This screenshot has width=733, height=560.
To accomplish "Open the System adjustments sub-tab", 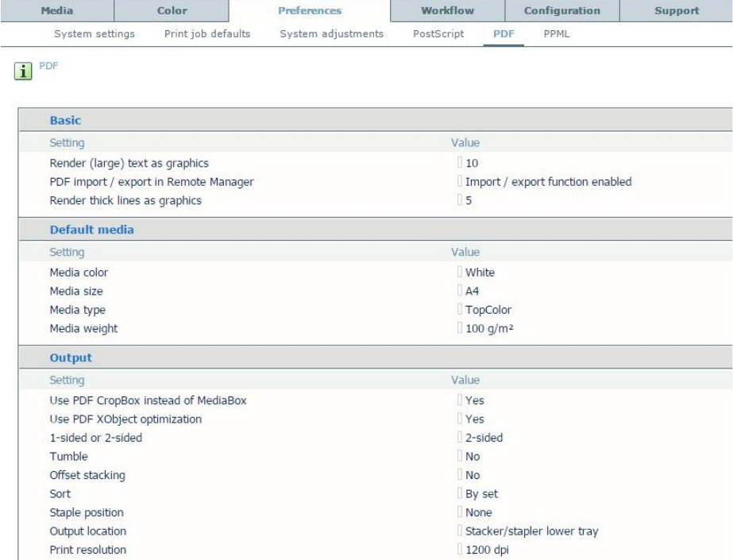I will click(x=332, y=34).
